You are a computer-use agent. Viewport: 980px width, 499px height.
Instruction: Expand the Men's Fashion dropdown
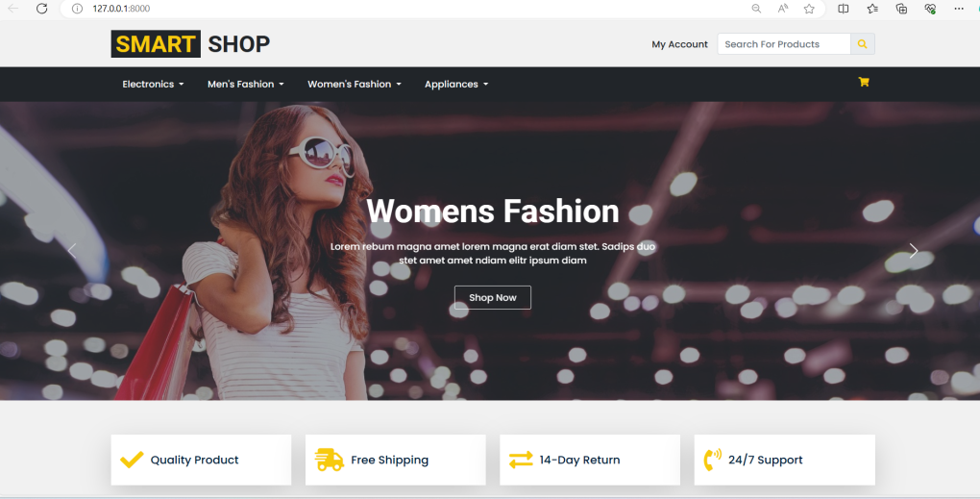(245, 85)
